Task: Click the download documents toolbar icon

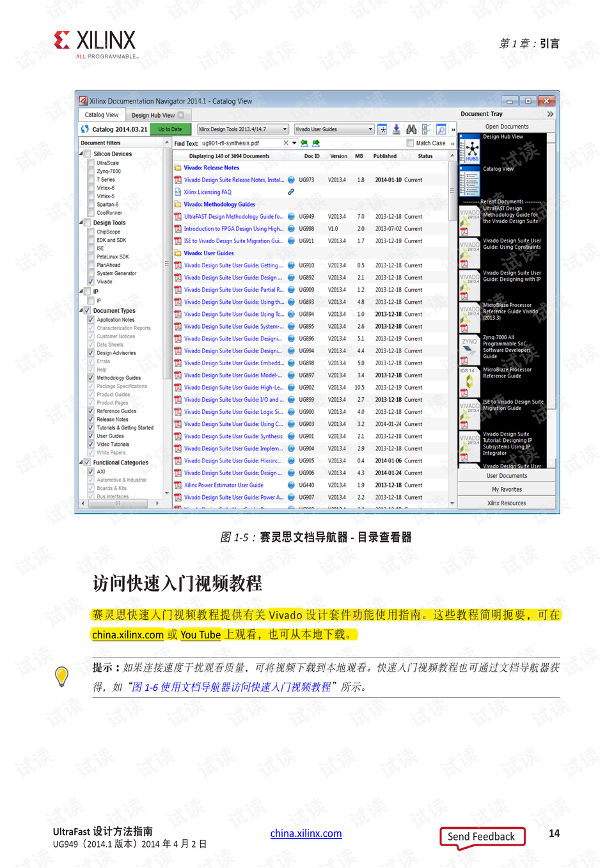Action: (x=397, y=129)
